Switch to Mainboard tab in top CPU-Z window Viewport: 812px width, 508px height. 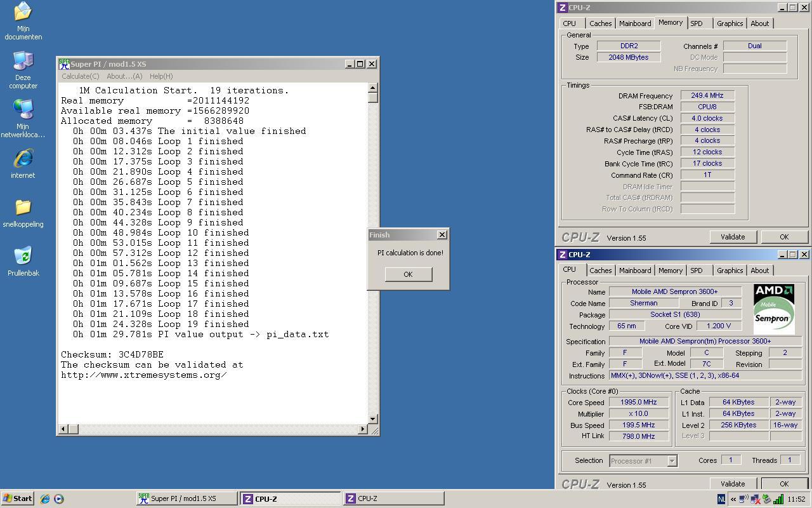coord(635,23)
